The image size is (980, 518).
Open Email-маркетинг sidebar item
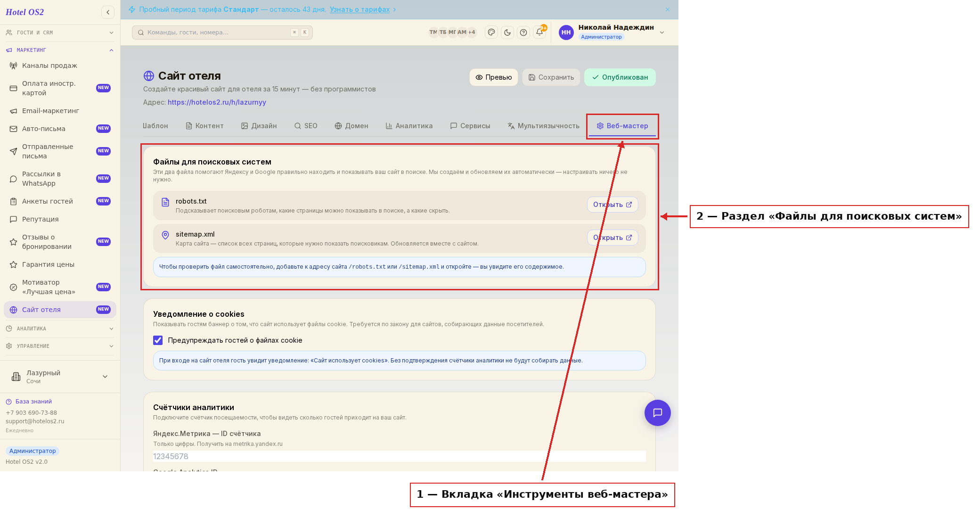click(60, 111)
